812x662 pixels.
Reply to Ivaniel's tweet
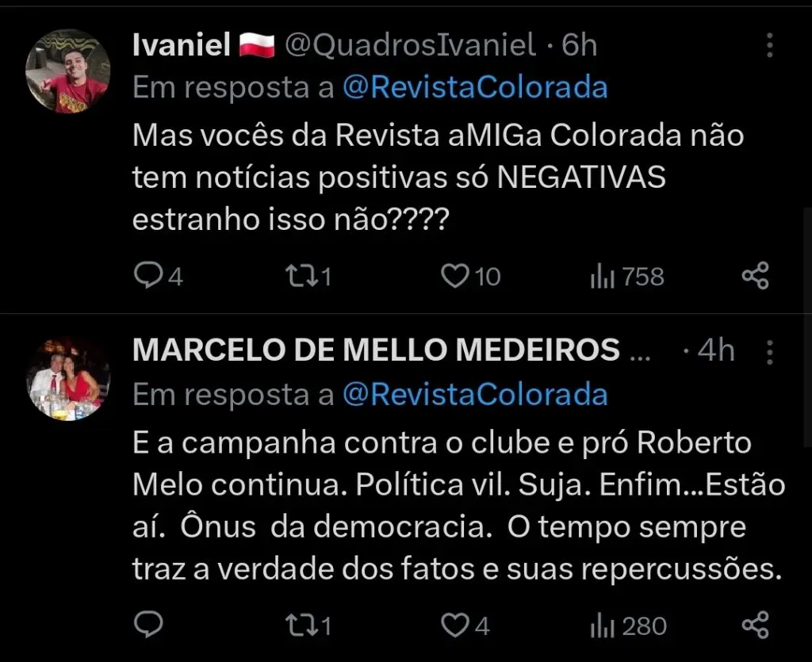point(147,276)
